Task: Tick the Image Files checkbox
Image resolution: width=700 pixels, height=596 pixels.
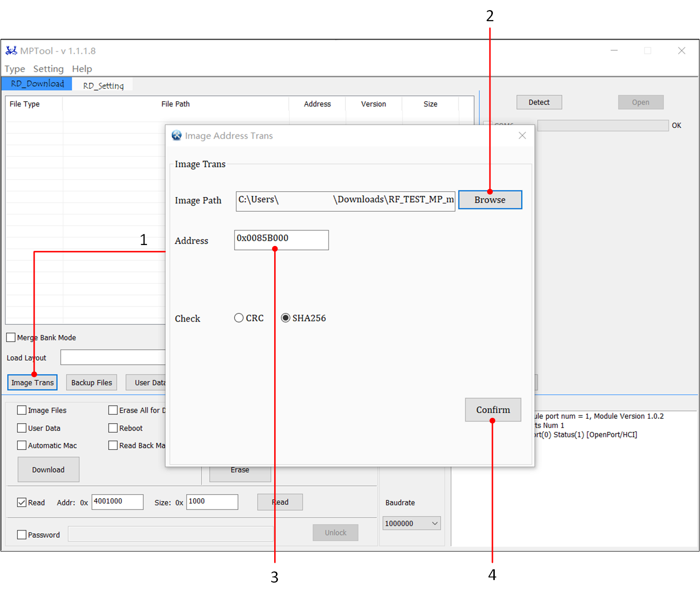Action: coord(22,410)
